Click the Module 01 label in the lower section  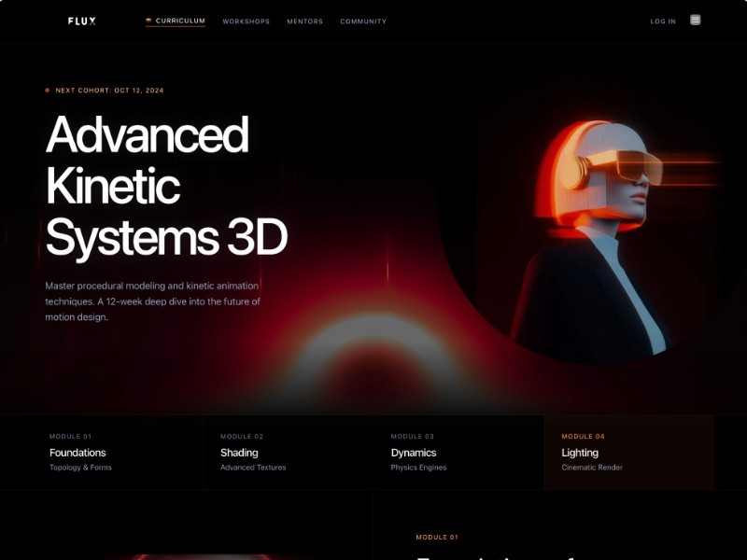coord(436,537)
